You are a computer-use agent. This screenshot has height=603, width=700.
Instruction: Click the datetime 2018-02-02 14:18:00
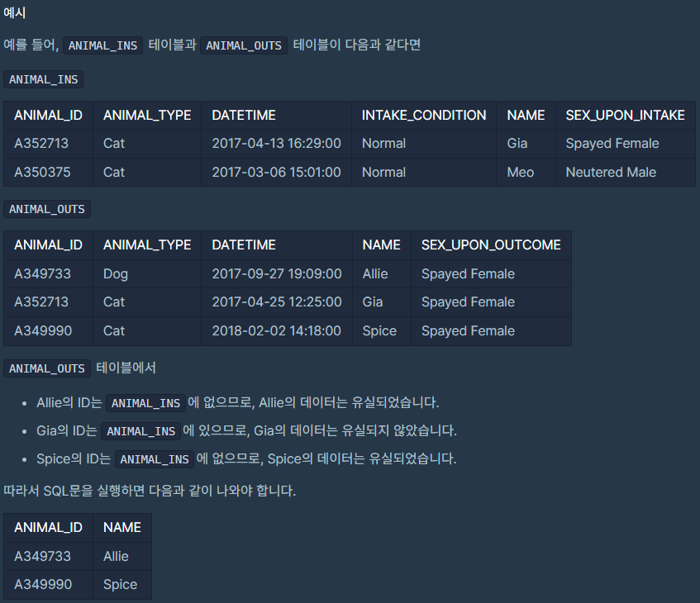click(x=276, y=330)
